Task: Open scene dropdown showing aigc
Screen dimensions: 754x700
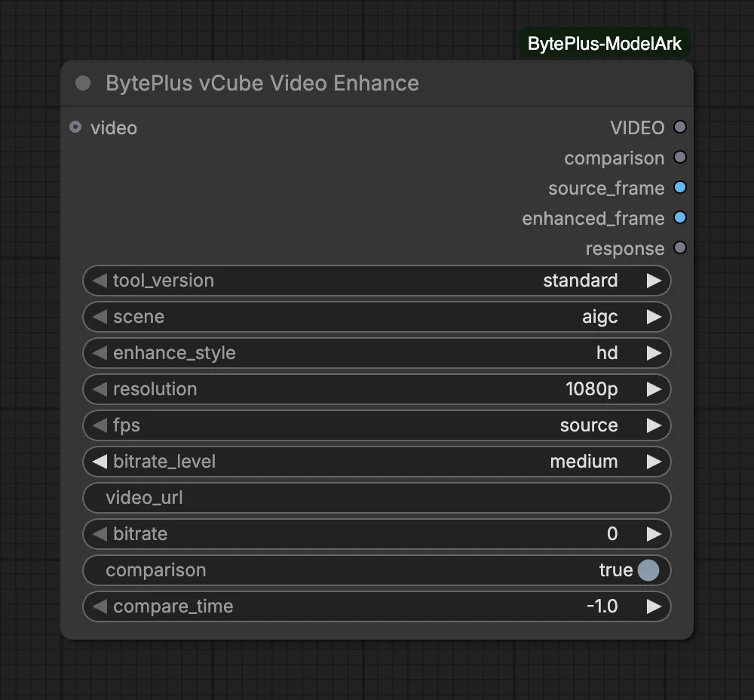Action: 376,317
